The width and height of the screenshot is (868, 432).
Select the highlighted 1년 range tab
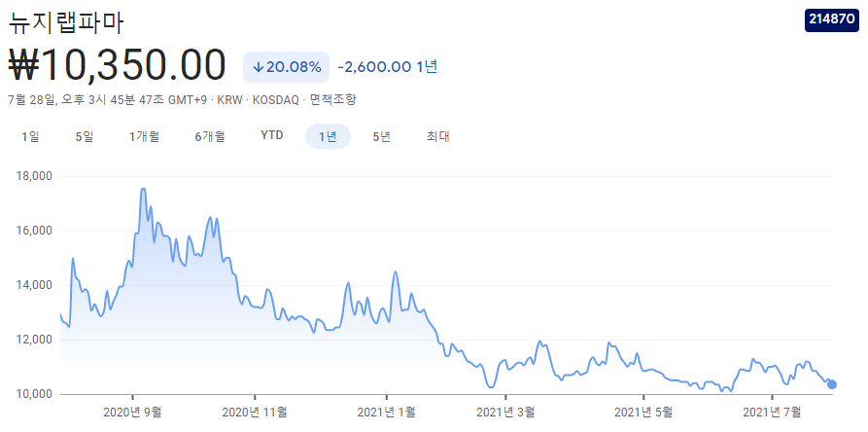328,136
